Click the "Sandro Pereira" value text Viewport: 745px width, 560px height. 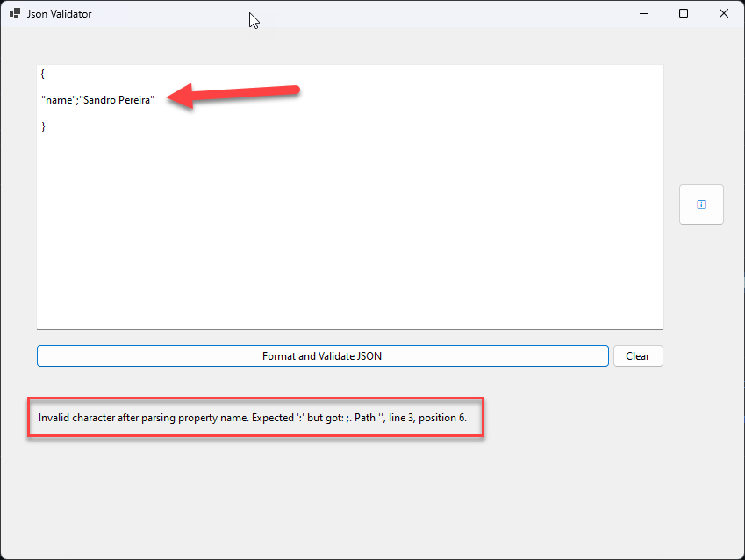click(118, 100)
